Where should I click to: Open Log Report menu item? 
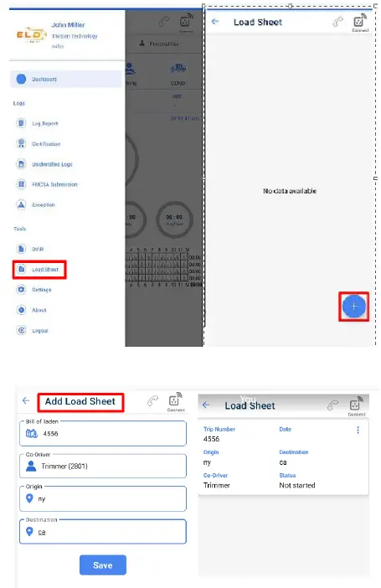(x=44, y=123)
